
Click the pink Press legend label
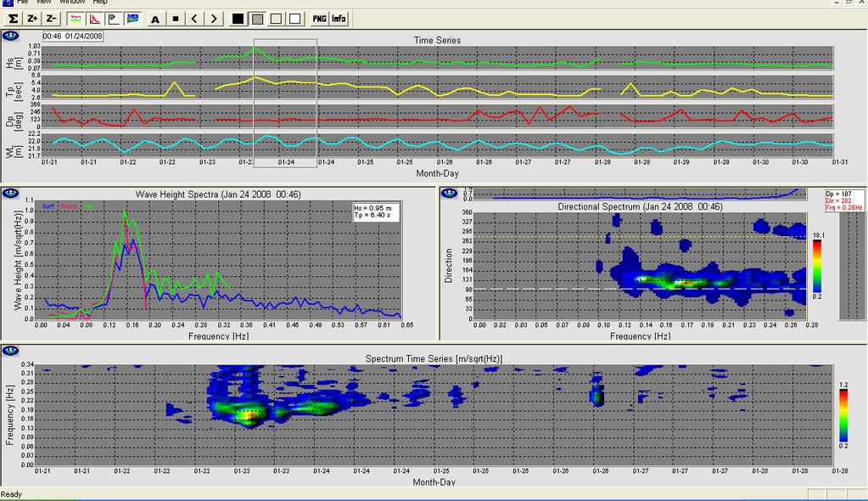(x=69, y=206)
